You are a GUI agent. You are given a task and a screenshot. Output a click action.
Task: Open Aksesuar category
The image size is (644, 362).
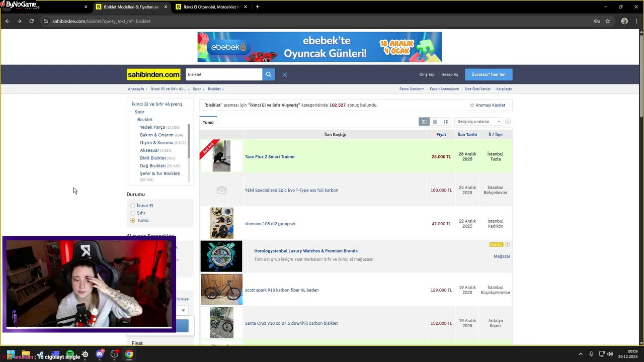pyautogui.click(x=149, y=150)
